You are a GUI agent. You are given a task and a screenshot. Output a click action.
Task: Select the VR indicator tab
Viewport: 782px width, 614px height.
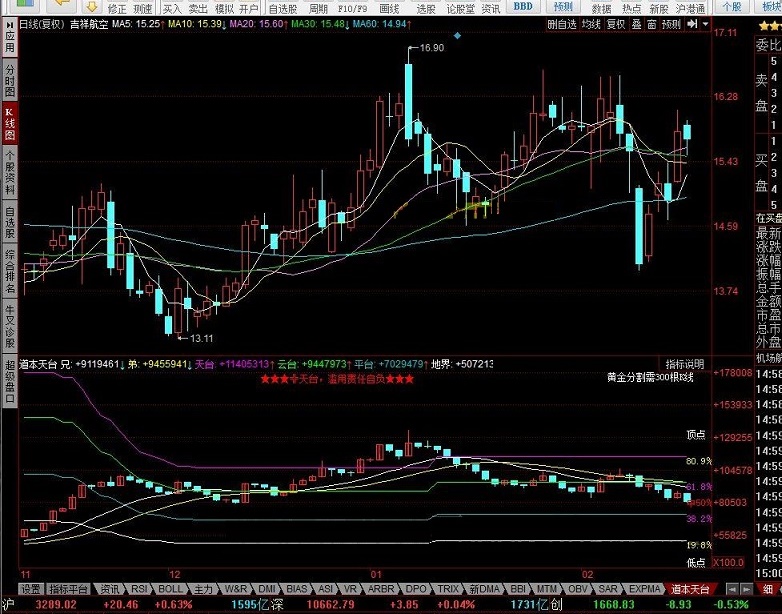350,589
